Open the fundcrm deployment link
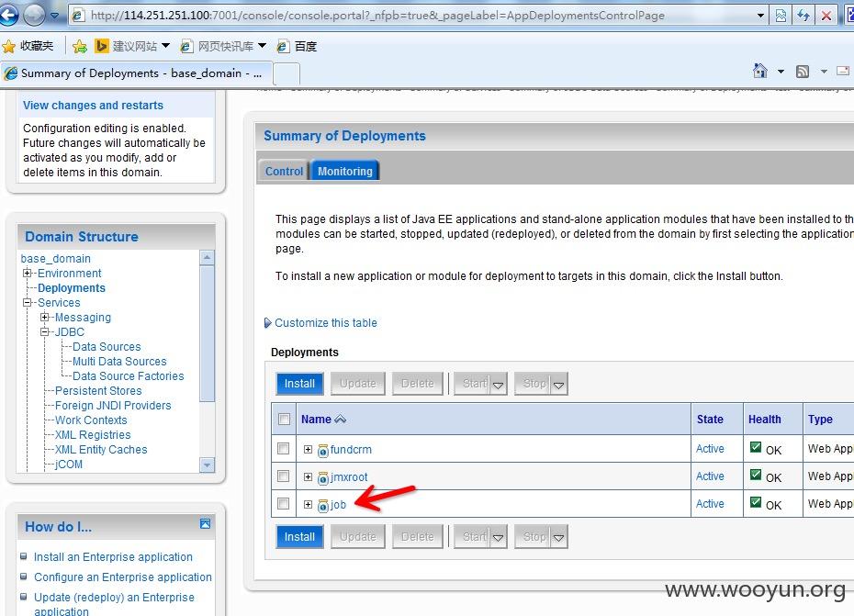Screen dimensions: 854x616 pos(351,449)
